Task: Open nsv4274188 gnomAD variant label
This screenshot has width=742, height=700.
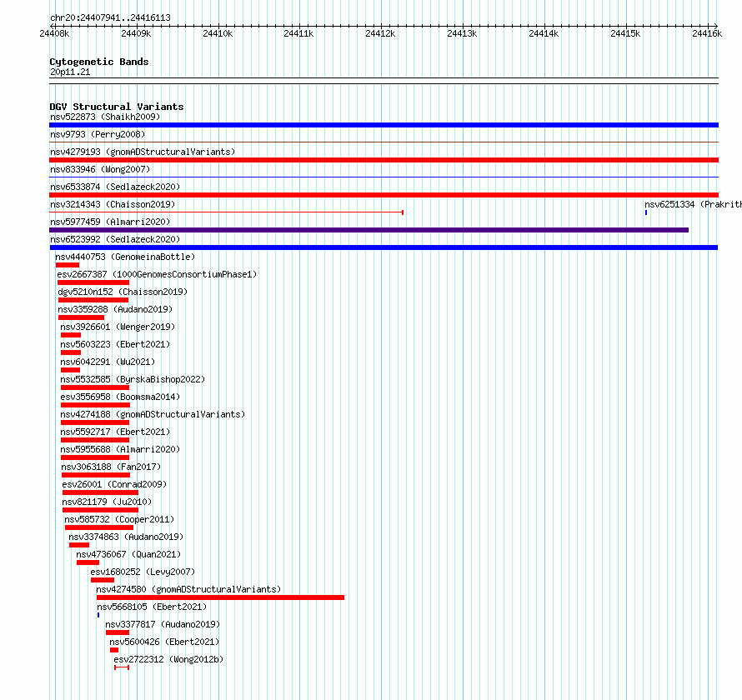Action: (x=153, y=414)
